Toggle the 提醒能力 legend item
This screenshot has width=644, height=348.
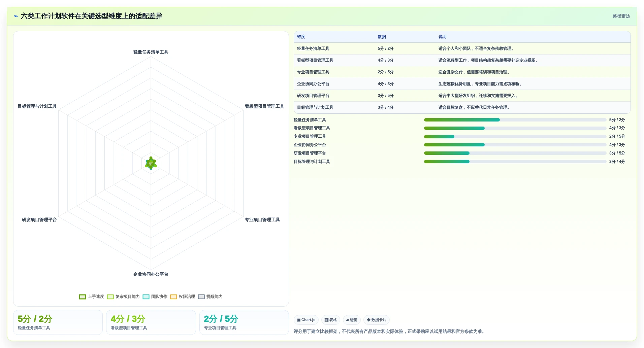pyautogui.click(x=210, y=297)
